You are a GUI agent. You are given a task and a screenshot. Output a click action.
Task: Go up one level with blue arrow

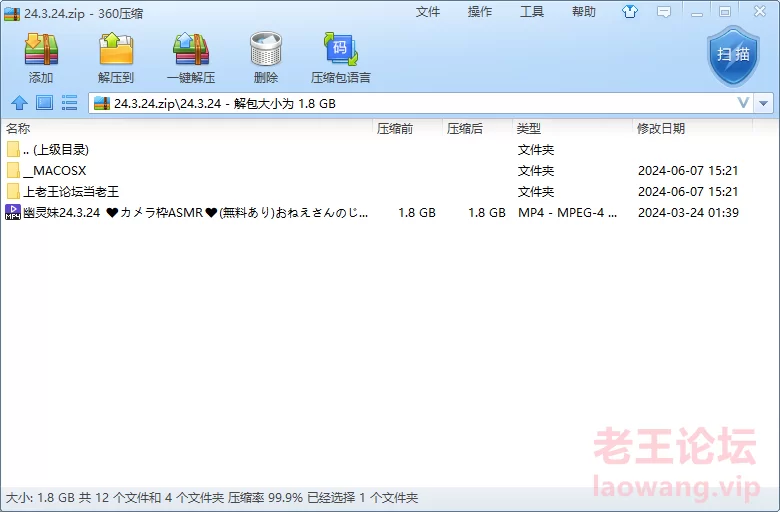point(19,103)
